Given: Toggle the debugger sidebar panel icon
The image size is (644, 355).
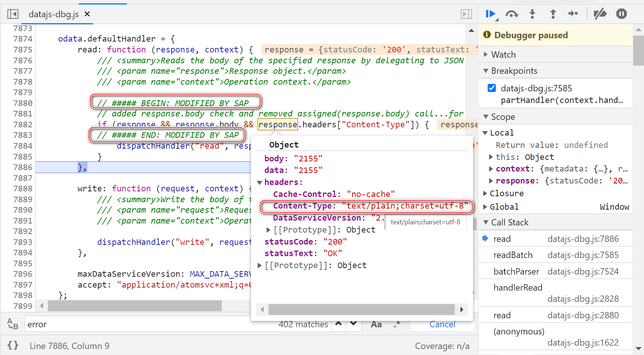Looking at the screenshot, I should (466, 14).
